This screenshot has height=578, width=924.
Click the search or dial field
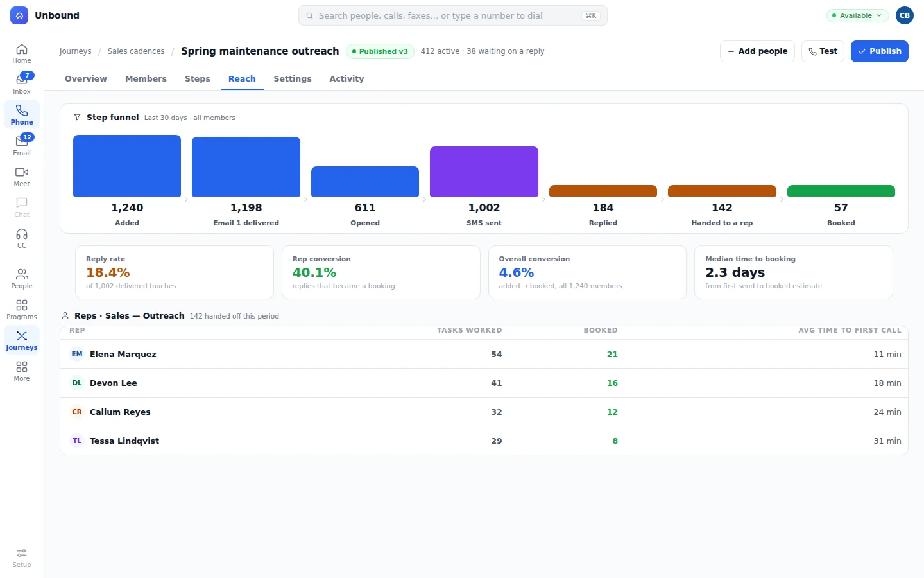(x=453, y=15)
